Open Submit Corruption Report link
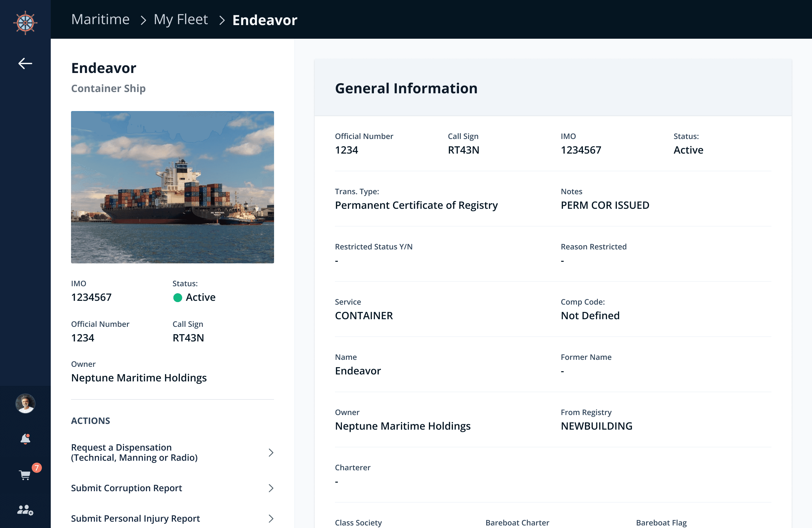 pyautogui.click(x=126, y=488)
